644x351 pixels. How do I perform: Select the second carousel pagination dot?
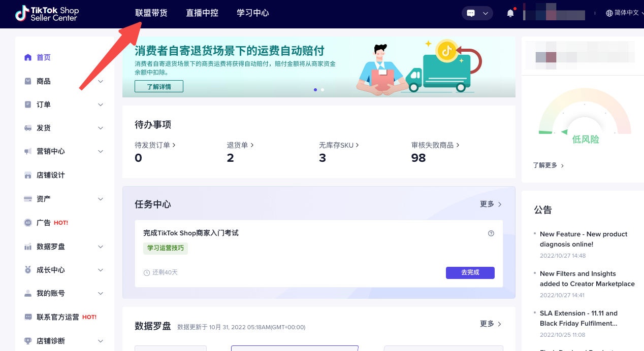(322, 90)
